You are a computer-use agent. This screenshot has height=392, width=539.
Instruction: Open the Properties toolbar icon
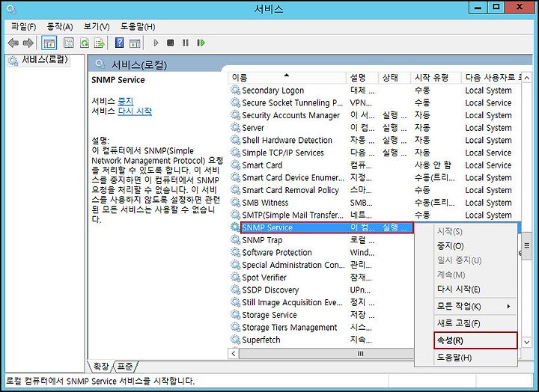pos(69,43)
